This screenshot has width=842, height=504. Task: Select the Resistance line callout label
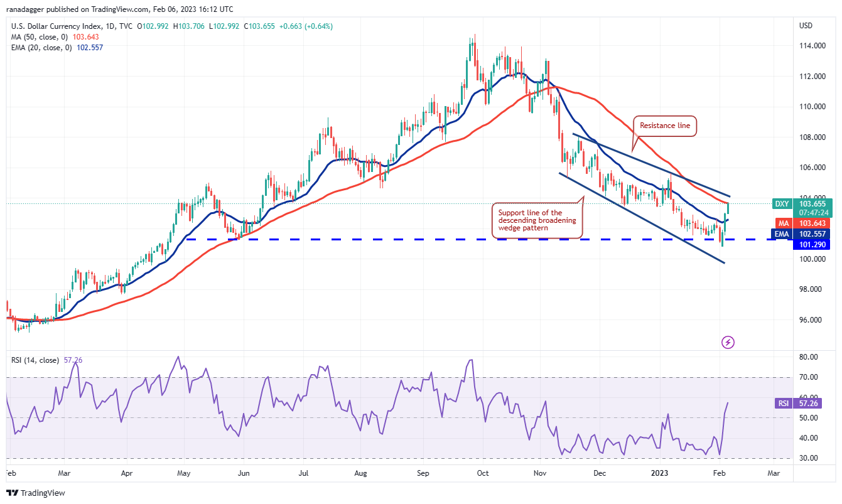[664, 126]
